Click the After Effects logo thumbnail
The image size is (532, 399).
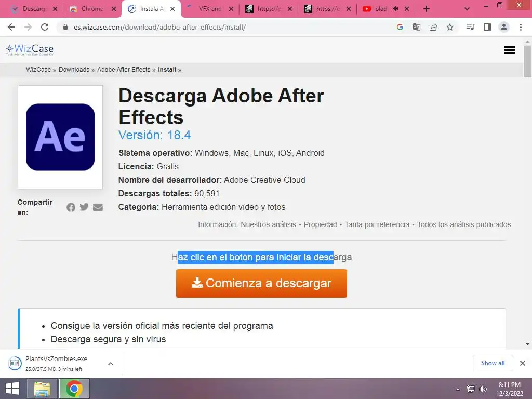tap(60, 137)
